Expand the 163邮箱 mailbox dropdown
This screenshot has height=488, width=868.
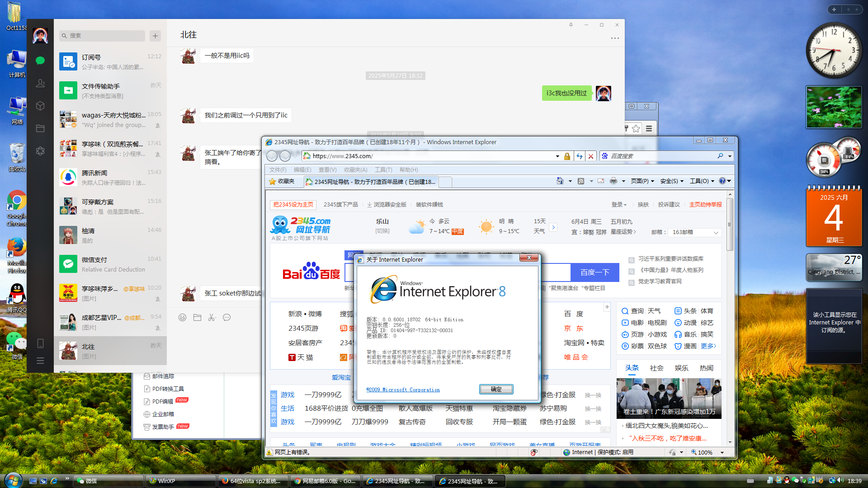pyautogui.click(x=716, y=232)
